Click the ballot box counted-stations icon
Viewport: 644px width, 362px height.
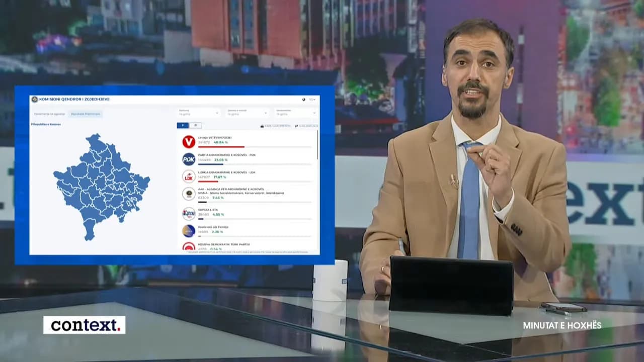(262, 126)
